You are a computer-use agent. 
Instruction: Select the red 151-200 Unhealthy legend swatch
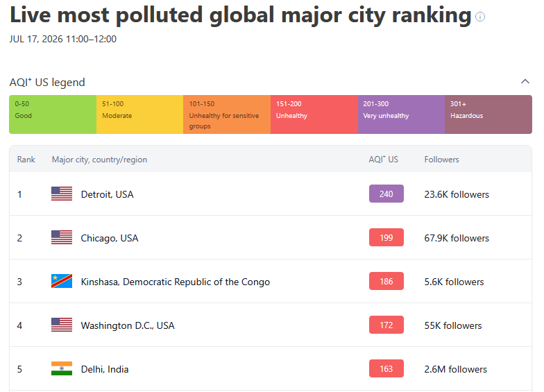[x=314, y=114]
